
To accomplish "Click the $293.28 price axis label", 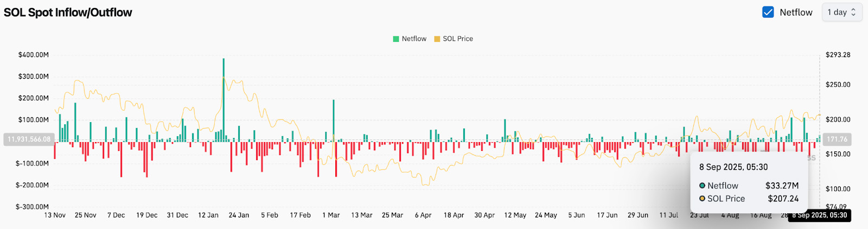I will click(x=838, y=55).
